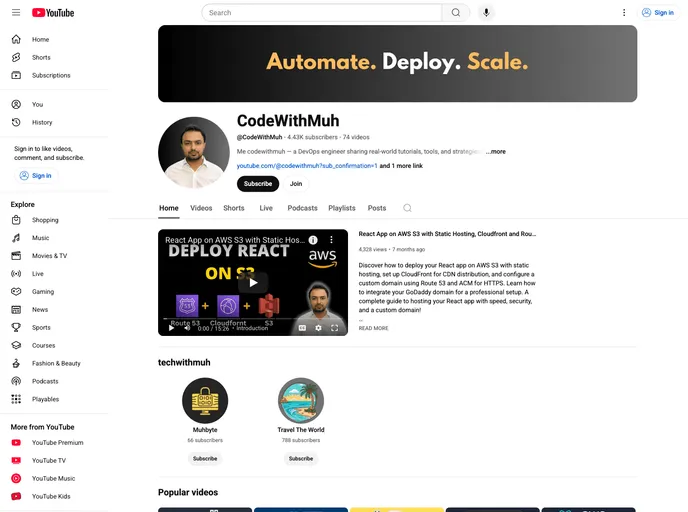
Task: Open YouTube Music
Action: [54, 479]
